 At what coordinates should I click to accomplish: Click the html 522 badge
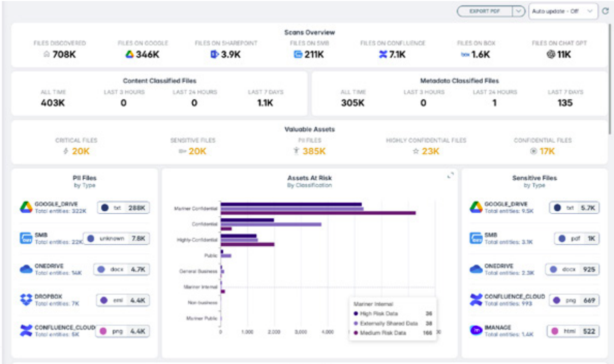point(573,331)
